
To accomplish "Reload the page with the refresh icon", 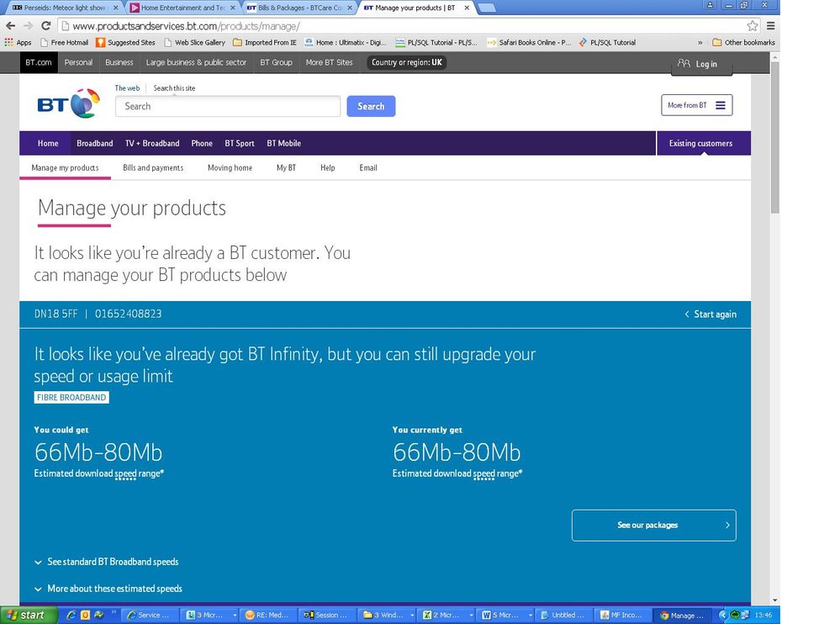I will click(x=46, y=26).
